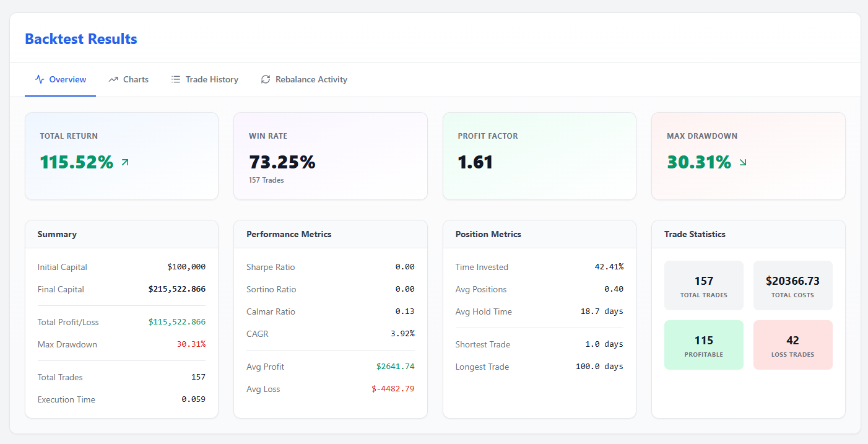Select the Total Return card

click(121, 156)
